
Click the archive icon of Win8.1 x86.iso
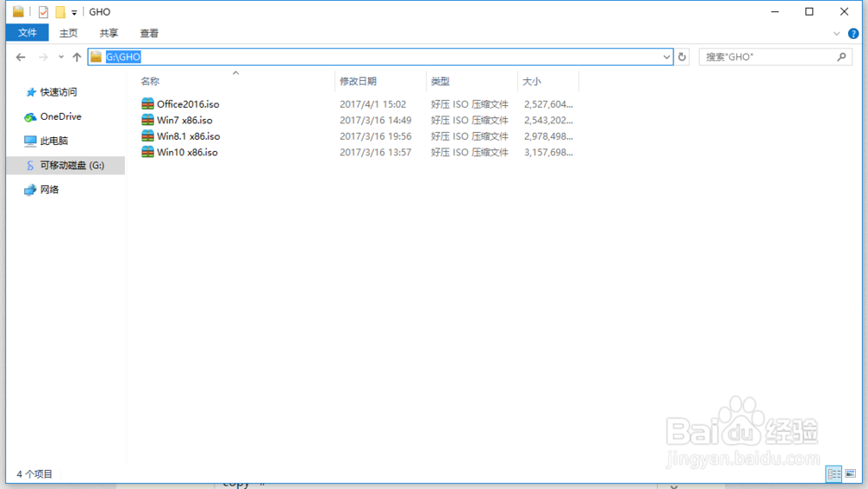coord(148,135)
